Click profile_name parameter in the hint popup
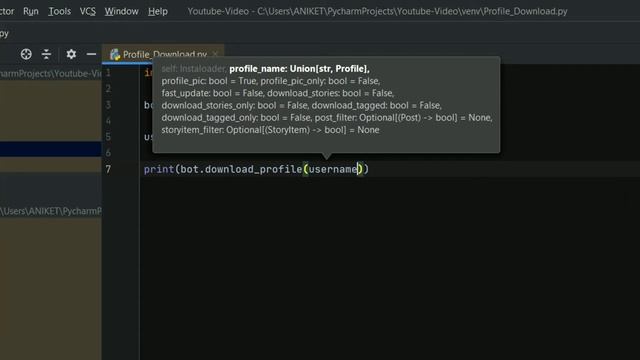640x360 pixels. click(299, 69)
